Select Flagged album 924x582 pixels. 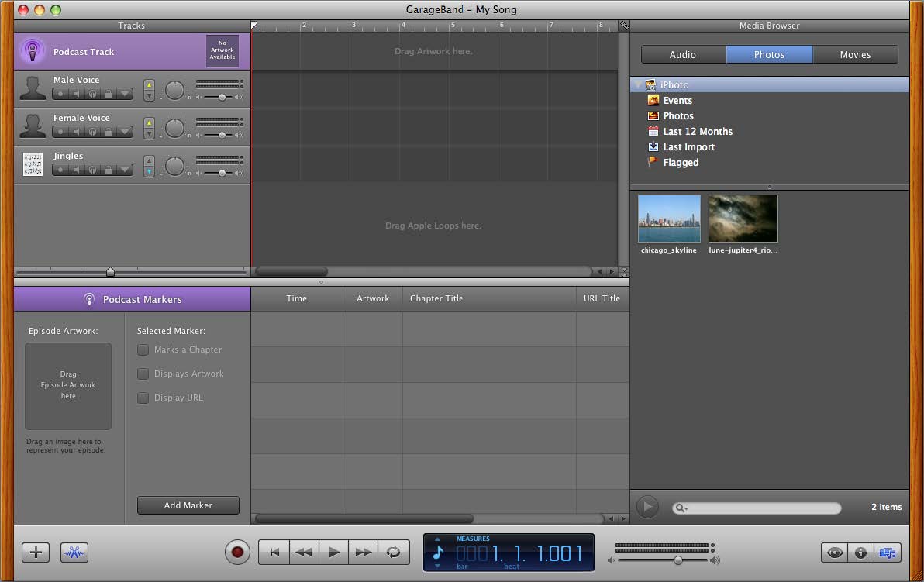[x=681, y=162]
